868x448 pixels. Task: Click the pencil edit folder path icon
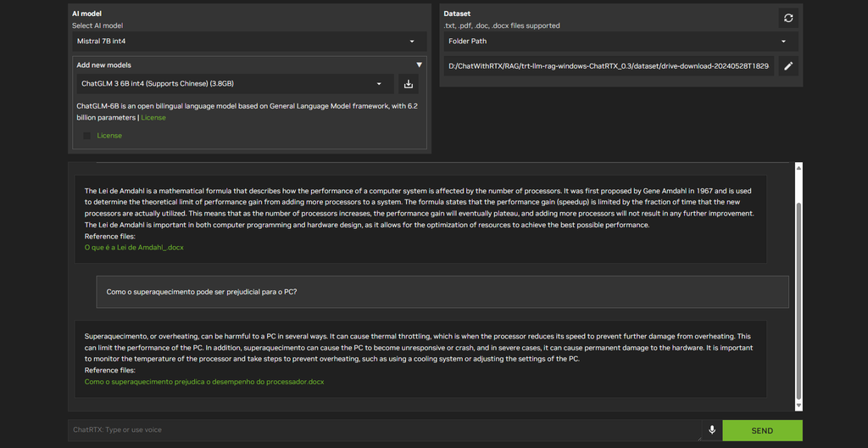[788, 66]
